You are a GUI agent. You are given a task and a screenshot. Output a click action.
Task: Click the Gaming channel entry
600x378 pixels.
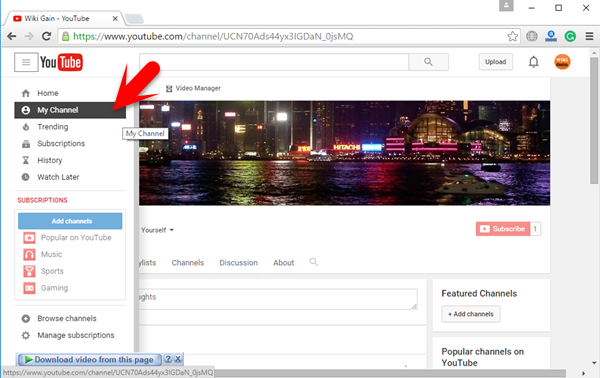(x=70, y=288)
